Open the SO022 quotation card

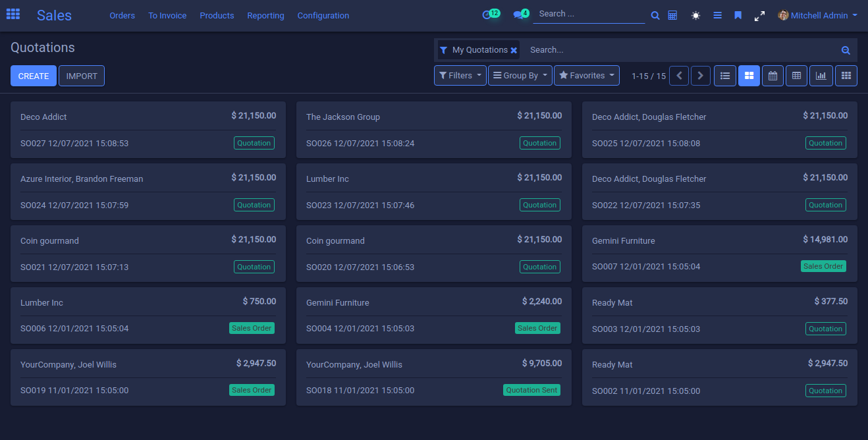tap(720, 192)
